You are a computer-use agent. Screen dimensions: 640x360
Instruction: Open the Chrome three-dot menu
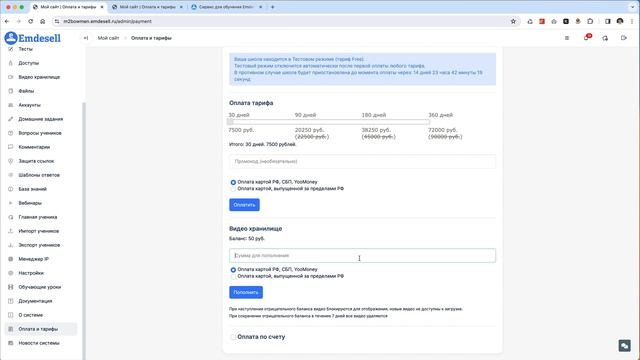click(632, 21)
